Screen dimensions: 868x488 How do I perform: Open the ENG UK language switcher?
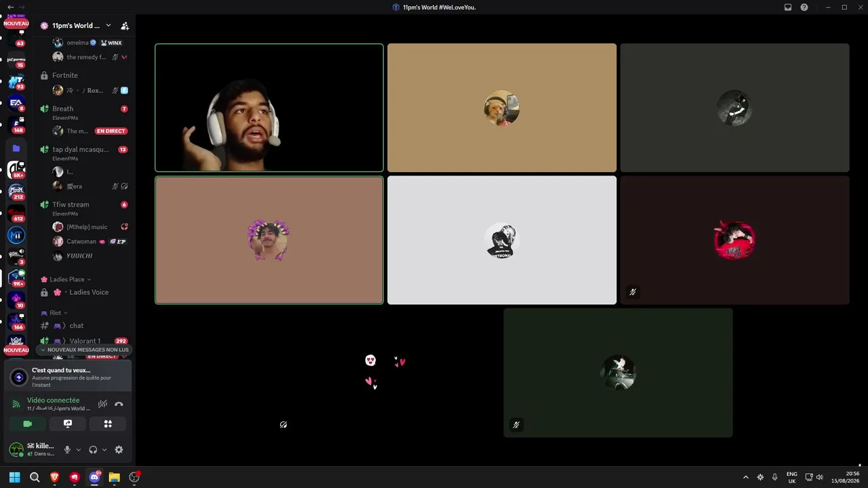[x=792, y=477]
